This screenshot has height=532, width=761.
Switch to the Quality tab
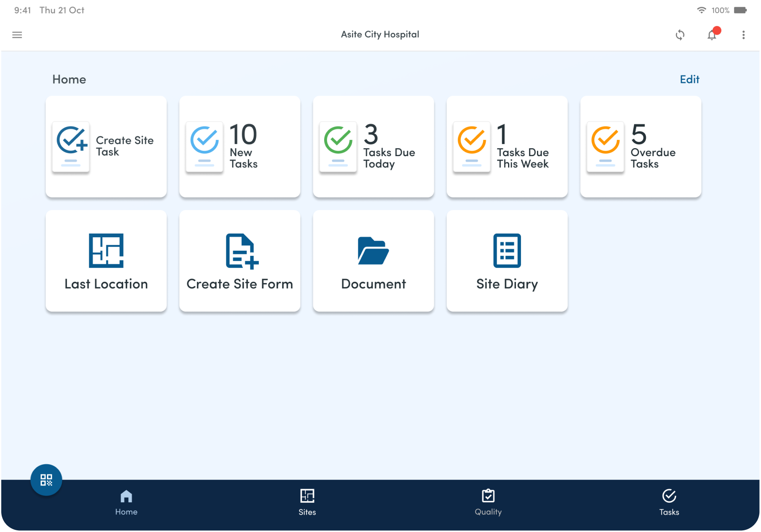click(488, 502)
